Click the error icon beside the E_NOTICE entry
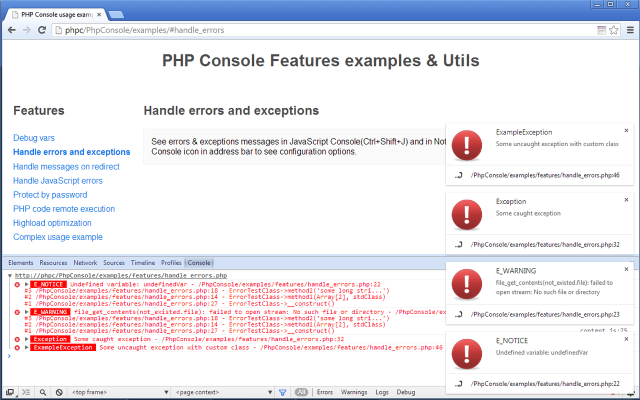This screenshot has height=400, width=640. point(17,284)
